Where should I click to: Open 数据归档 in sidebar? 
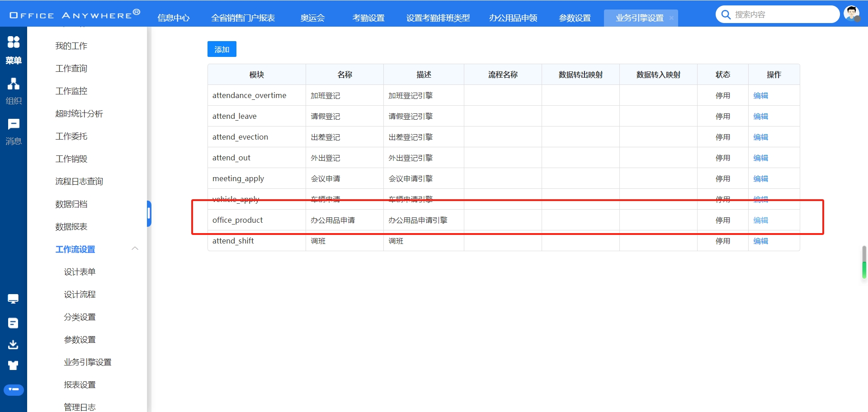(x=71, y=204)
